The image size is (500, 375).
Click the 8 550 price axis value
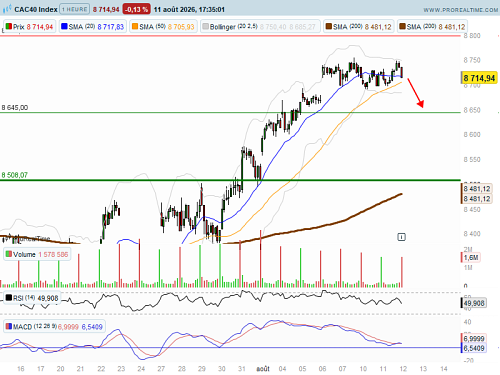(x=472, y=159)
